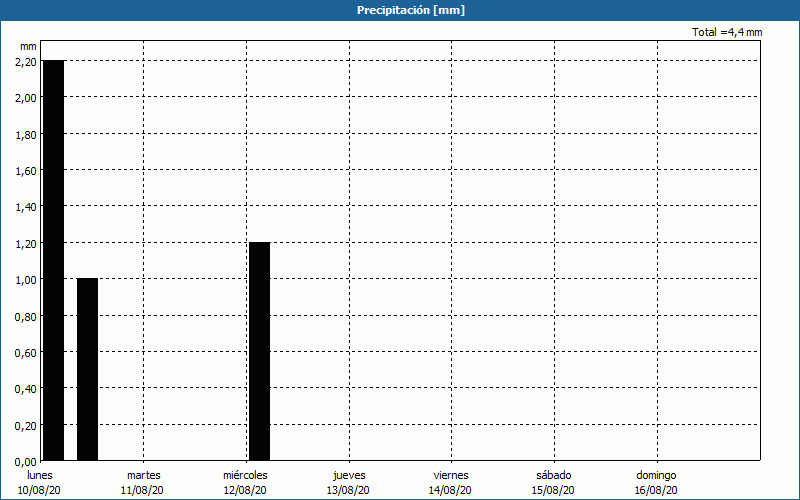
Task: Click the 1,20 mm bar on miércoles
Action: coord(259,352)
